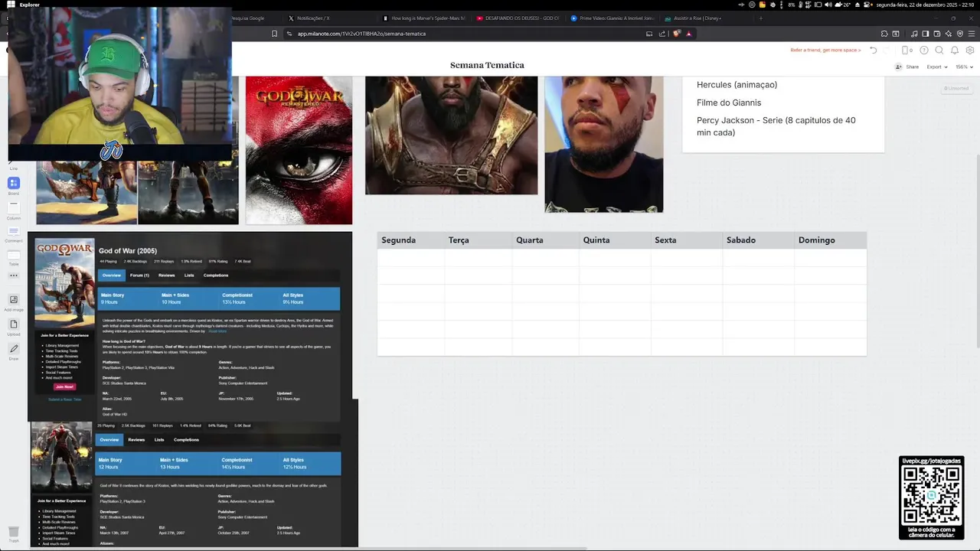Open browser extensions puzzle icon
Screen dimensions: 980x551
884,34
